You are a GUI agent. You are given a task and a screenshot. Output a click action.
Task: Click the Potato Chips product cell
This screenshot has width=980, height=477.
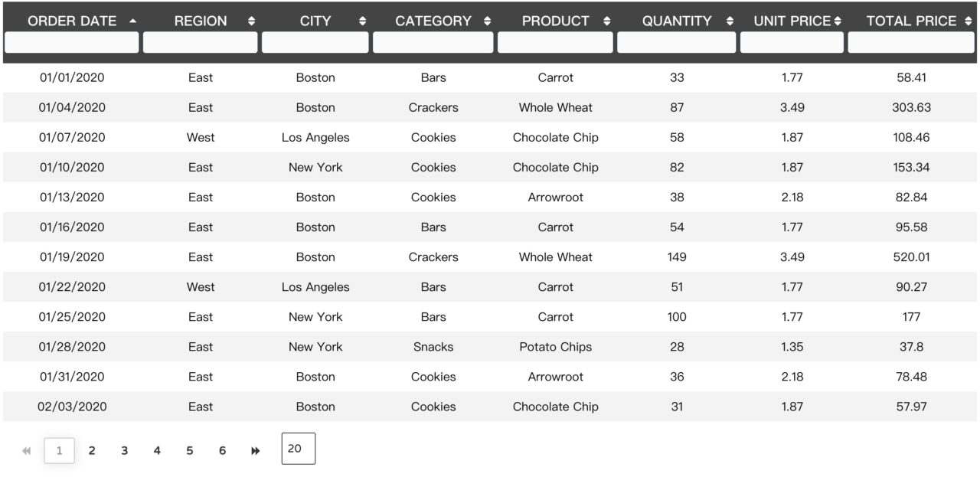[x=556, y=347]
